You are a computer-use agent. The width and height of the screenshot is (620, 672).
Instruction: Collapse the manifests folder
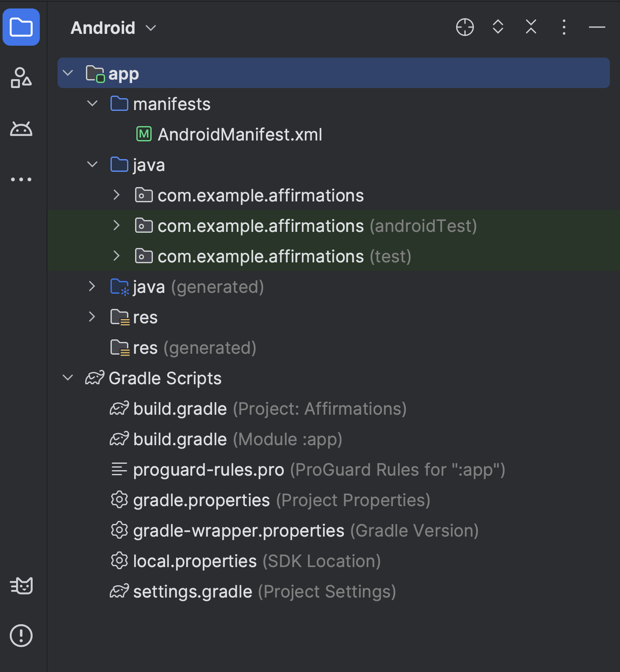(92, 104)
